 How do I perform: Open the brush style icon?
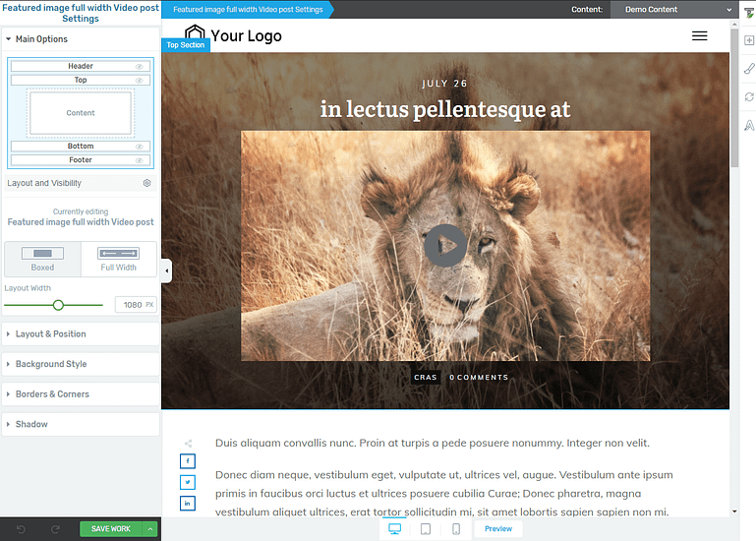point(749,69)
